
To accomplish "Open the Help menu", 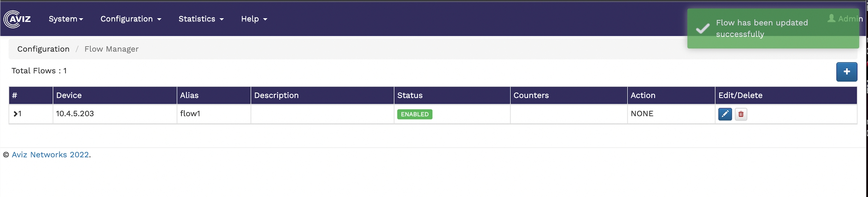I will (254, 19).
